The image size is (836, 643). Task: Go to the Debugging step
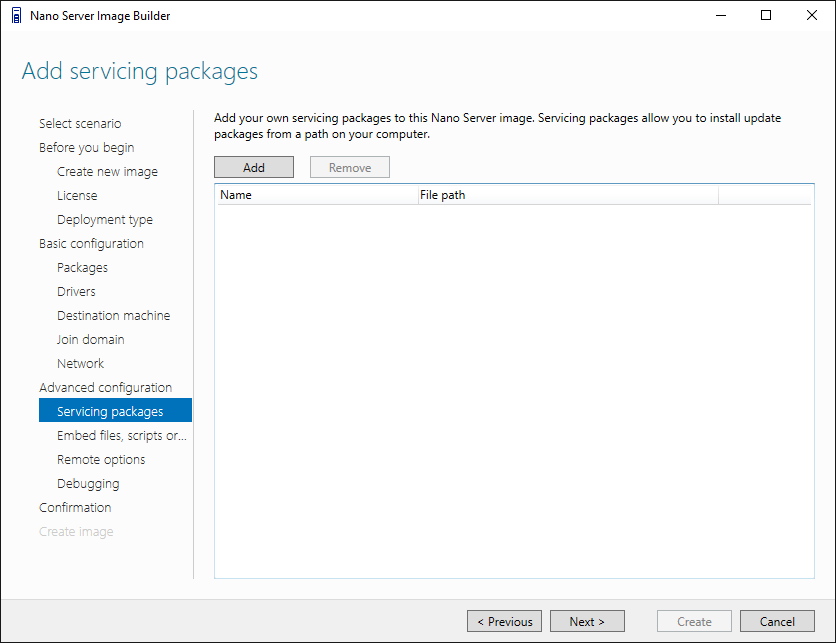[x=88, y=483]
